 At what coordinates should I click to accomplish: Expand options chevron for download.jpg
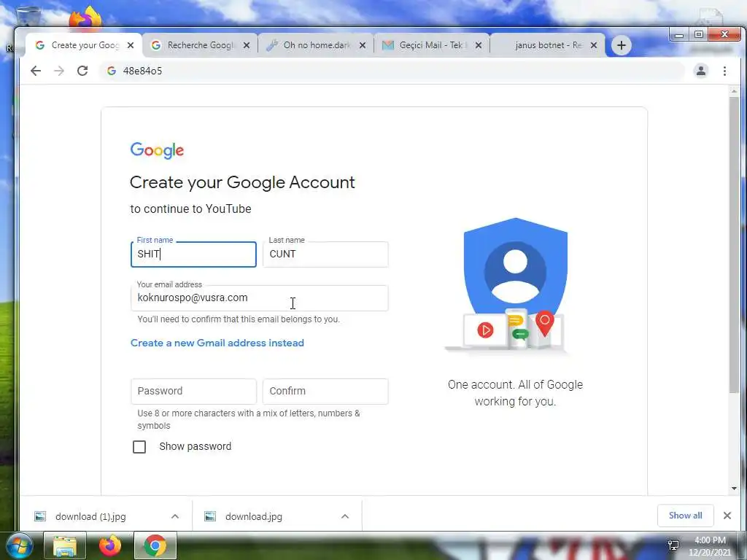[345, 517]
